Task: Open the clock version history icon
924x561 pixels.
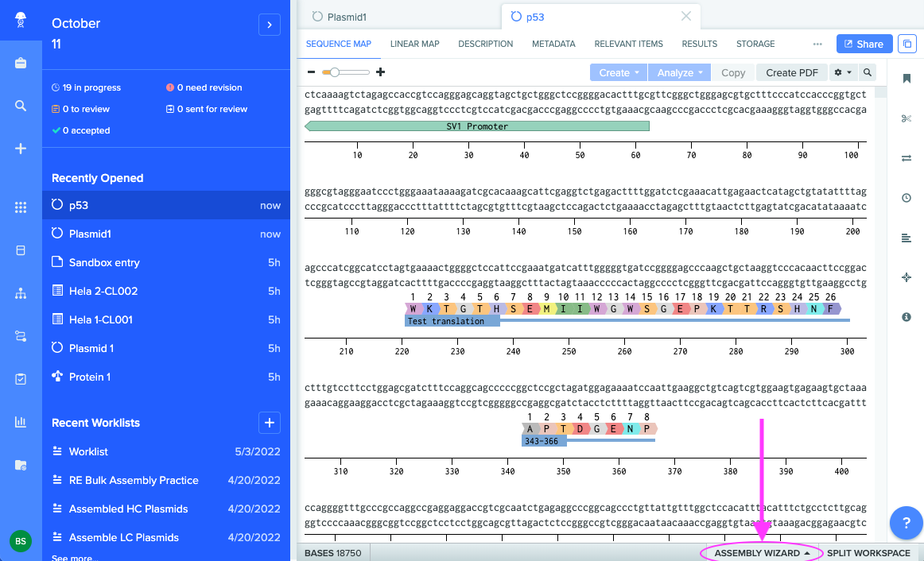Action: point(907,198)
